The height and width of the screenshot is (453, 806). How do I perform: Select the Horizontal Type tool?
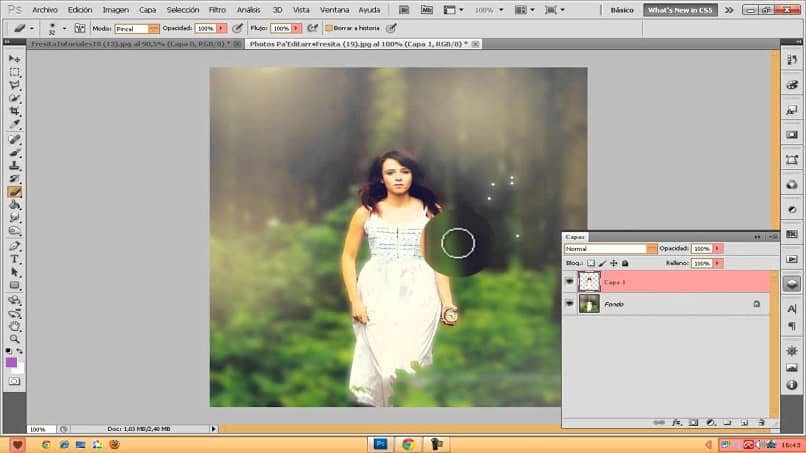(14, 258)
